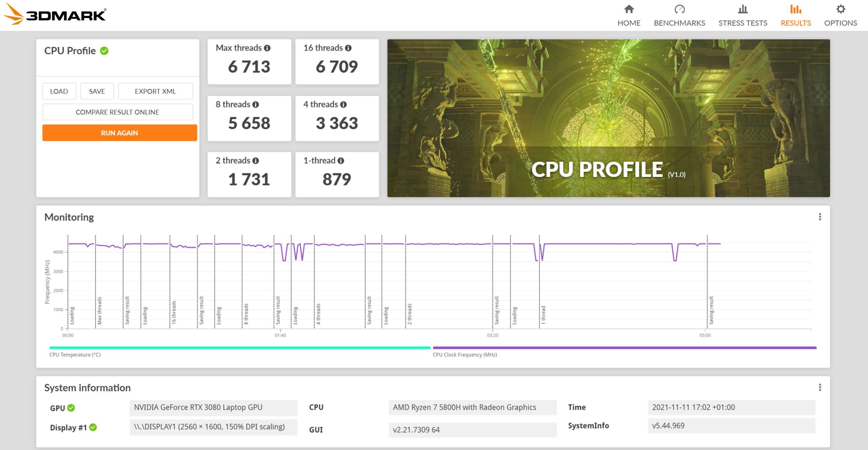Click the Time value 2021-11-11 17:02
Screen dimensions: 868x450
(732, 407)
